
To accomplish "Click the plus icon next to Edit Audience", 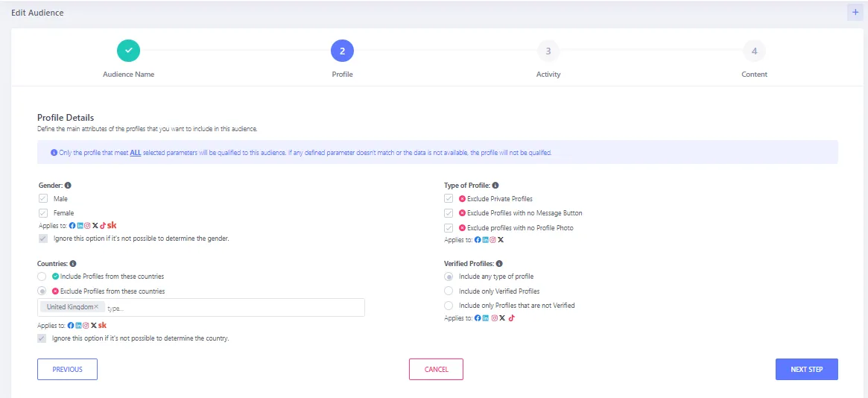I will (855, 12).
